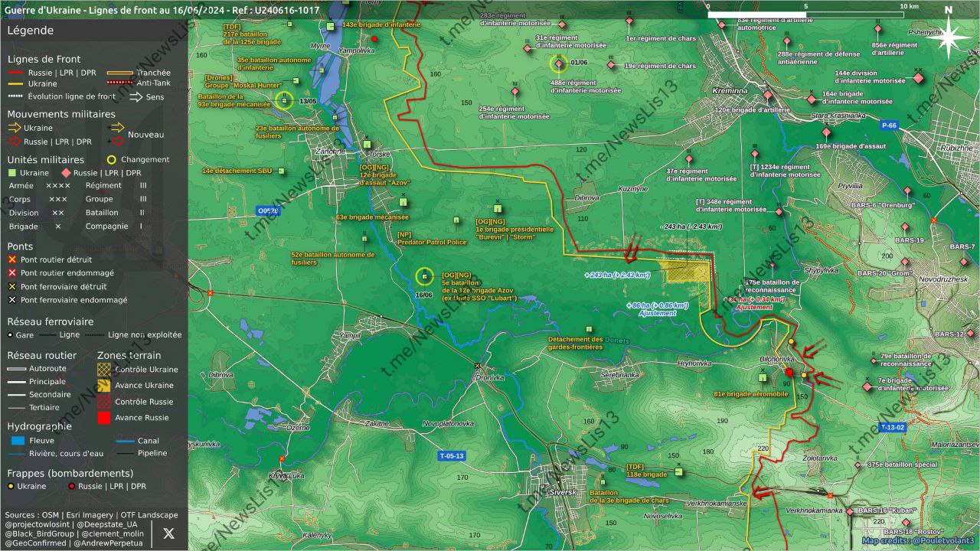The image size is (980, 551).
Task: Pick the red 'Avance Russie' legend swatch
Action: [x=103, y=418]
